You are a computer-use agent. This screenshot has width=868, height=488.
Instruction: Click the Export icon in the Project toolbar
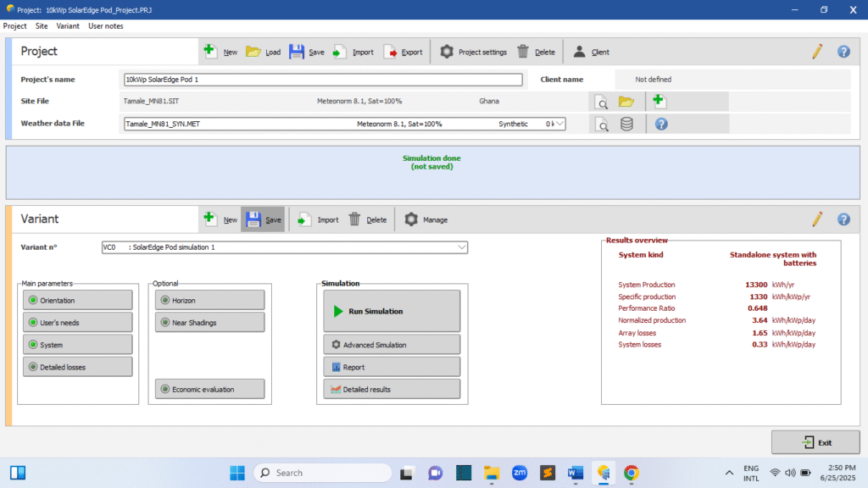391,52
